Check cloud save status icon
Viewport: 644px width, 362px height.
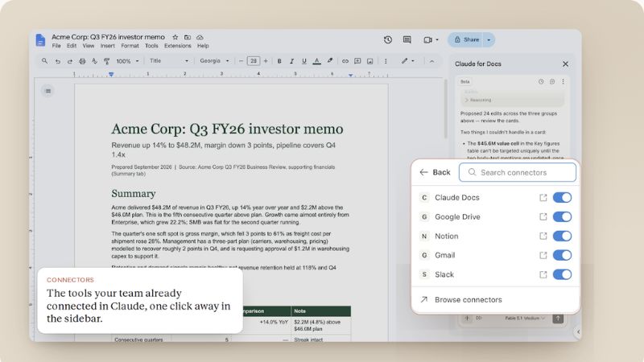point(200,37)
